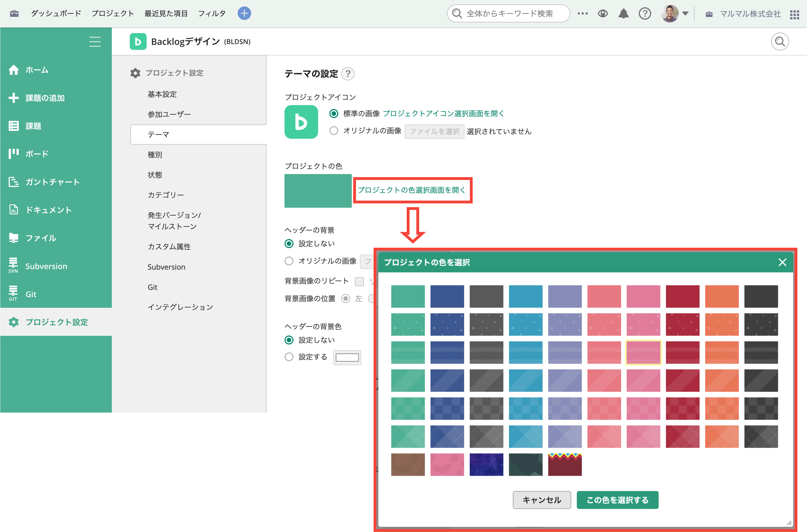Open 発生バージョン/マイルストーン settings

point(174,221)
